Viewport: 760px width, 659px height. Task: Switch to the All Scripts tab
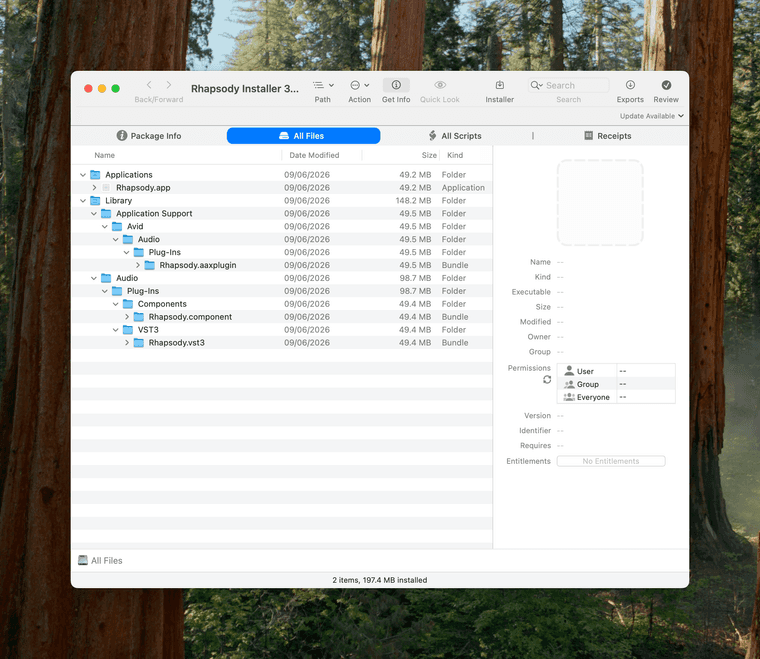click(x=455, y=136)
